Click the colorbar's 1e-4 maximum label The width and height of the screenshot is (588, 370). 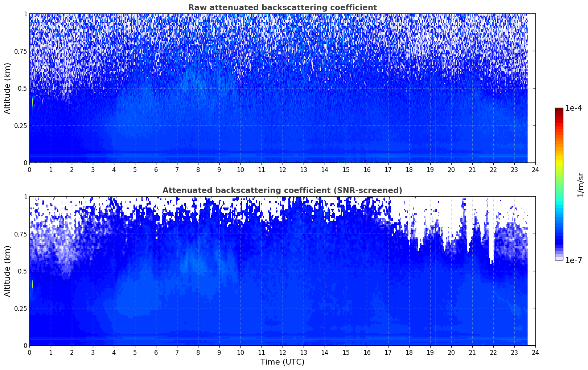coord(573,108)
